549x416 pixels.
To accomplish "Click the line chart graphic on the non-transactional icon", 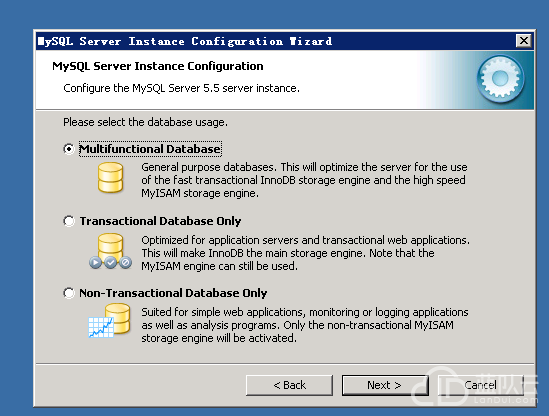I will 101,327.
